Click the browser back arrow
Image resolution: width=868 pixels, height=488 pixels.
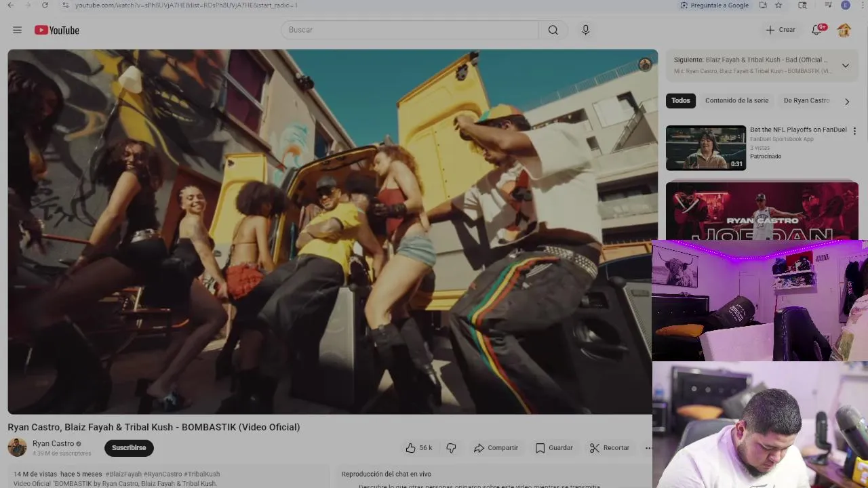coord(10,5)
